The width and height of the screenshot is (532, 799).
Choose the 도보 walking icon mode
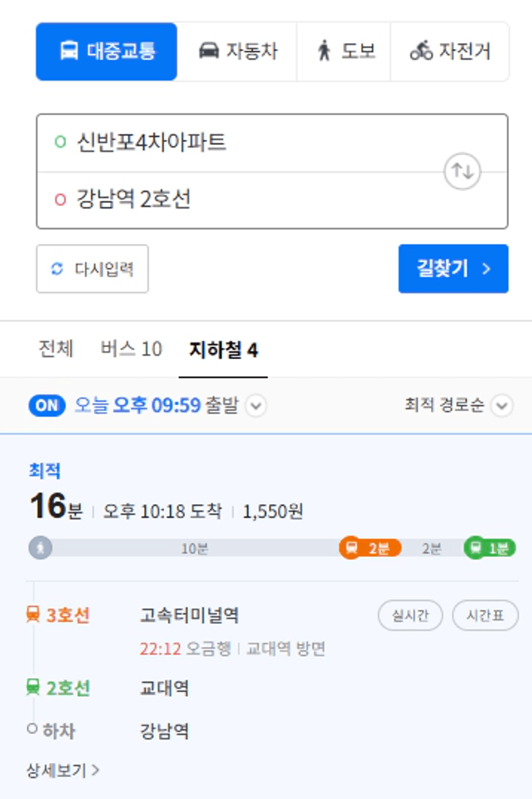(324, 51)
